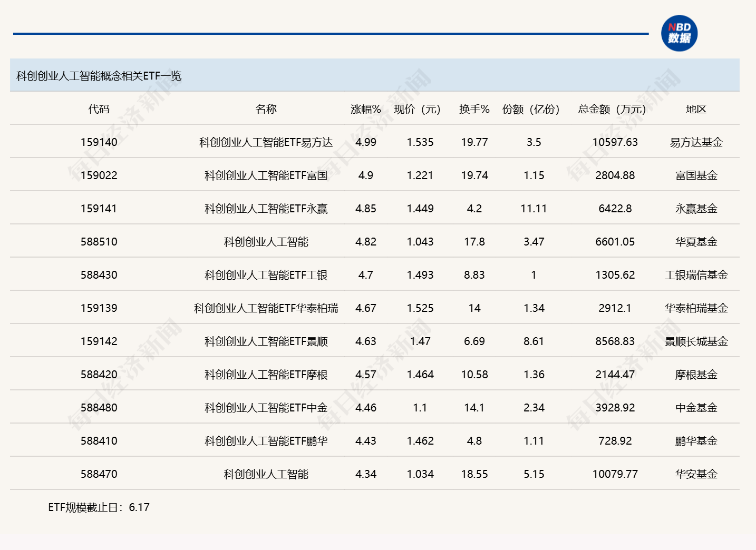Select the 涨幅 value 4.85 for 159141
Image resolution: width=756 pixels, height=550 pixels.
[366, 209]
